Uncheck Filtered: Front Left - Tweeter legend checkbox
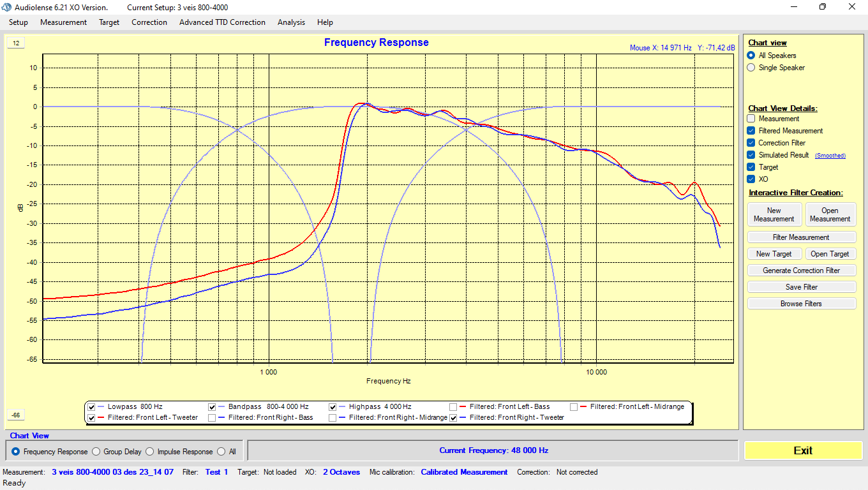This screenshot has height=490, width=868. tap(92, 418)
